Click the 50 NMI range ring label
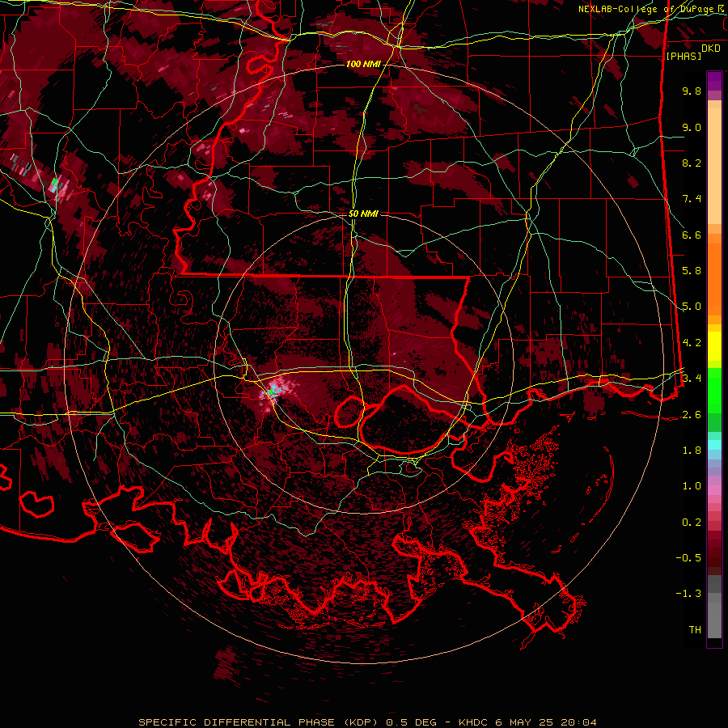Image resolution: width=728 pixels, height=728 pixels. [363, 214]
